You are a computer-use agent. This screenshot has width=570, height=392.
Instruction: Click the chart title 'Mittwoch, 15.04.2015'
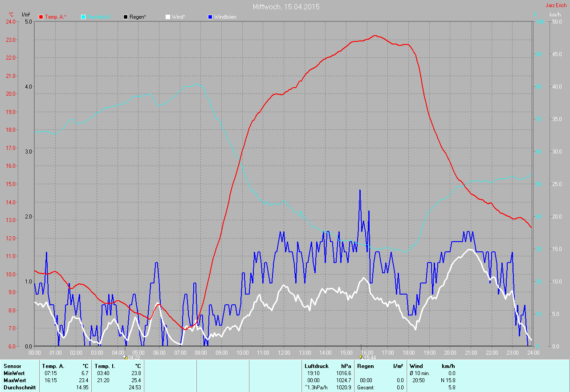286,7
